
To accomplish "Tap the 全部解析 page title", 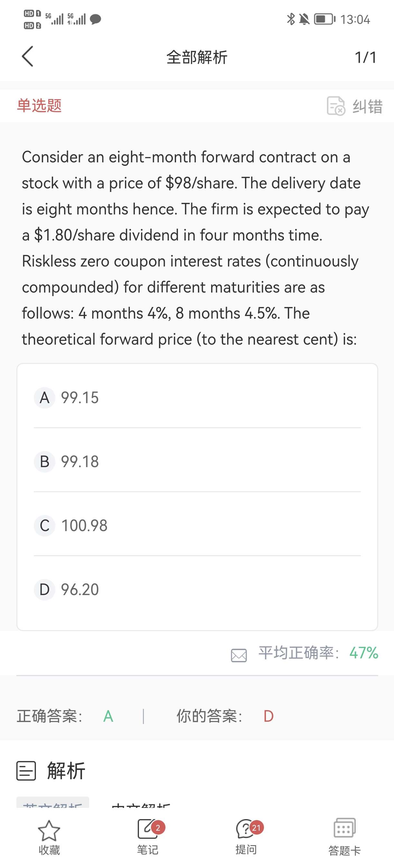I will tap(197, 57).
